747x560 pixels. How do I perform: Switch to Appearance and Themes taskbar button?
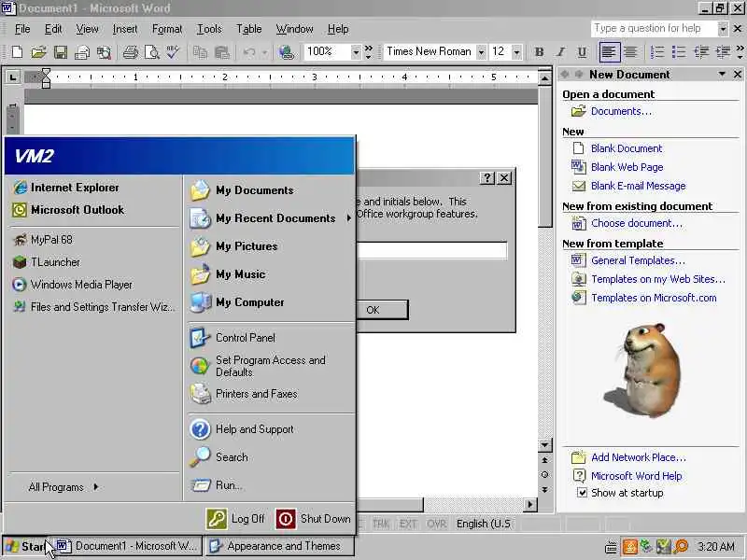point(279,546)
